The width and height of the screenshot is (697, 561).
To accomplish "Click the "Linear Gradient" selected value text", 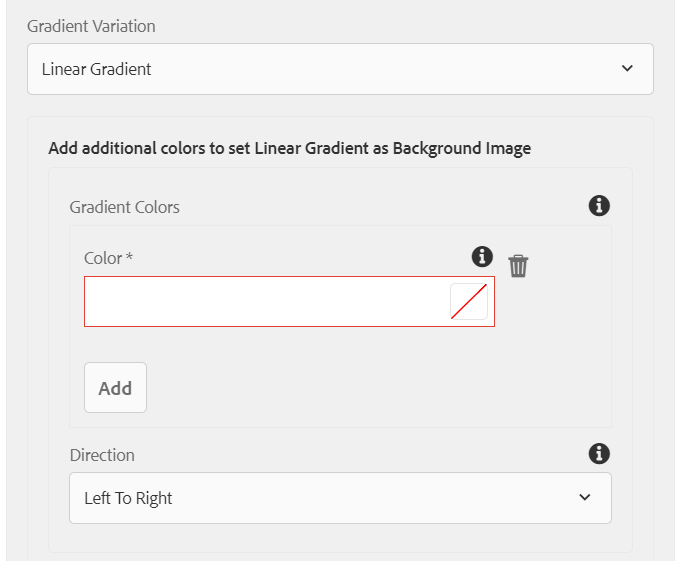I will coord(96,69).
